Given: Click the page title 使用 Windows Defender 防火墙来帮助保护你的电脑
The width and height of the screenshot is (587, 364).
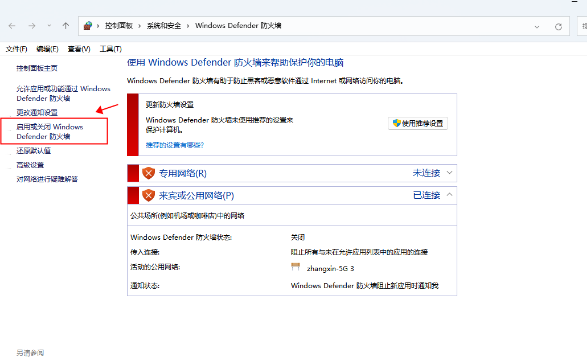Looking at the screenshot, I should [x=235, y=63].
